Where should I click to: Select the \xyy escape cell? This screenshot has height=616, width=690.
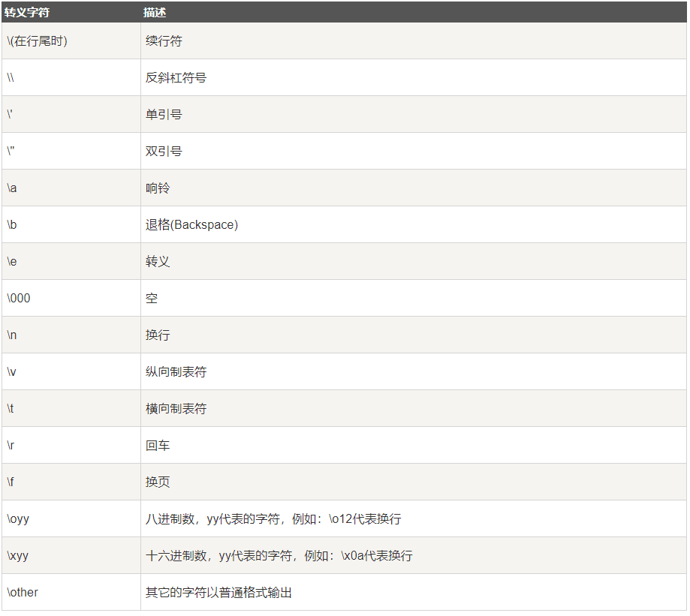tap(71, 555)
